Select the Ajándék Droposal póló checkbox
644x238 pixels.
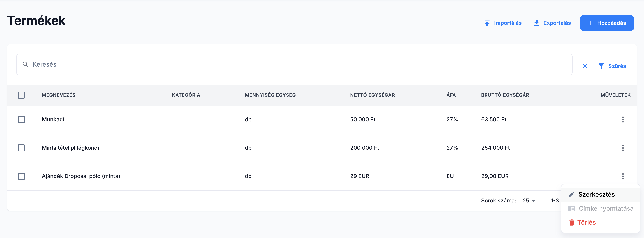(21, 176)
